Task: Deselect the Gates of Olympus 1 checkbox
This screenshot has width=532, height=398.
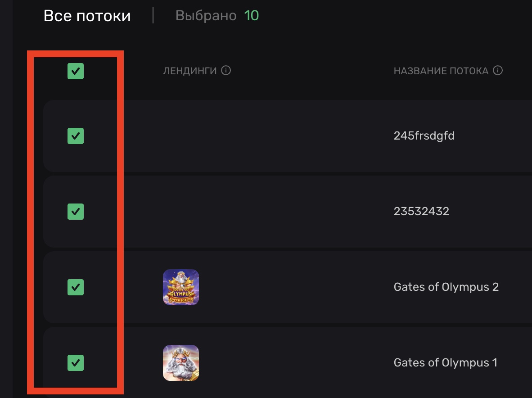Action: click(76, 362)
